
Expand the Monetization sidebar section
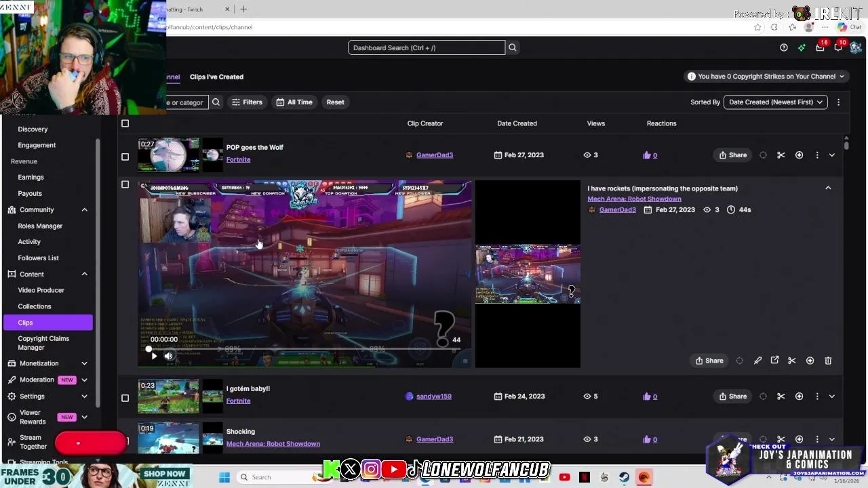[x=84, y=363]
